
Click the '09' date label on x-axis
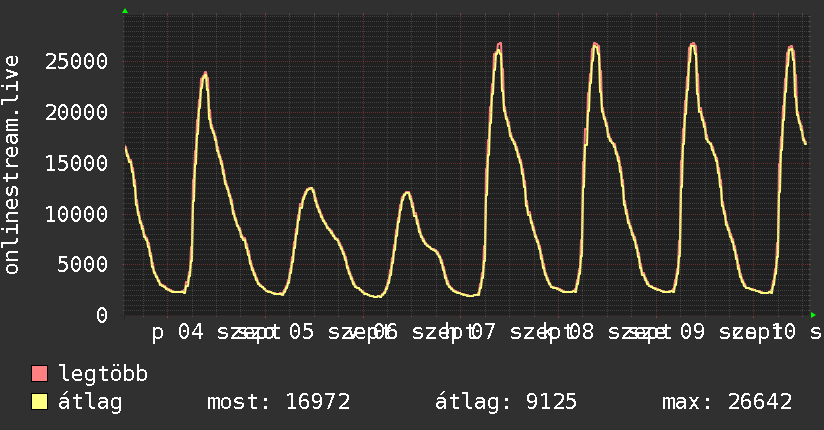[x=692, y=332]
